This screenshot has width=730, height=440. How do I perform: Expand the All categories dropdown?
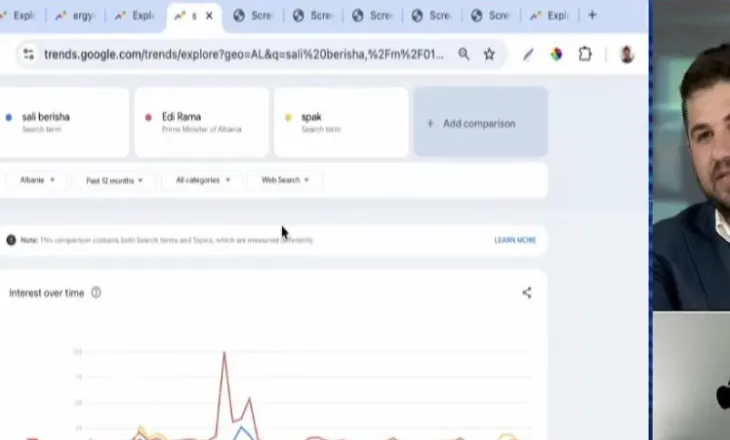(203, 180)
